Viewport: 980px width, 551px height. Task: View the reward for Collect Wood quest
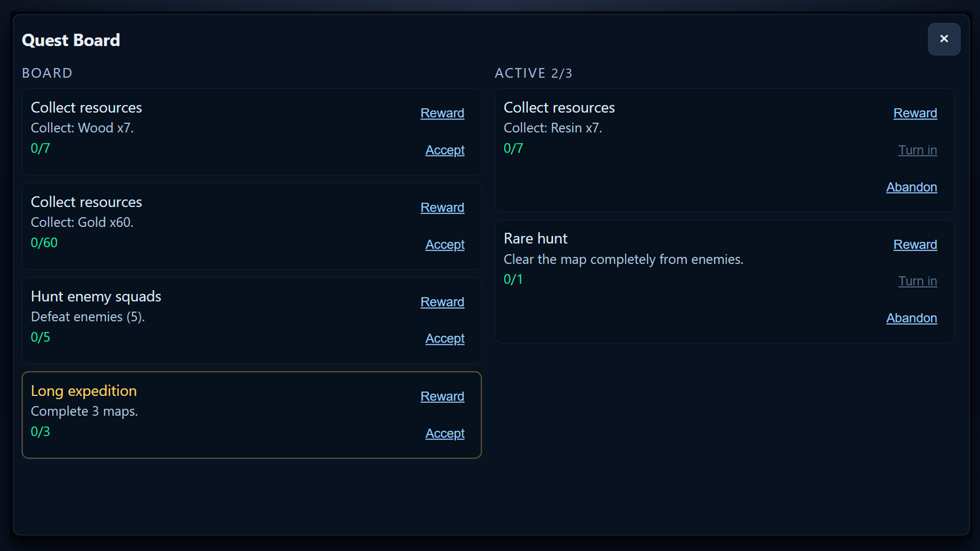[442, 113]
